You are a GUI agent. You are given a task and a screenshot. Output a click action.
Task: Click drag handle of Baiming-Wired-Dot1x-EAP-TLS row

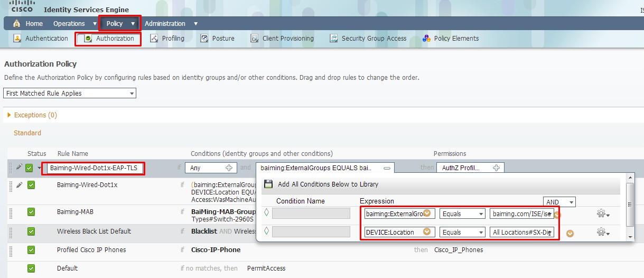[11, 169]
